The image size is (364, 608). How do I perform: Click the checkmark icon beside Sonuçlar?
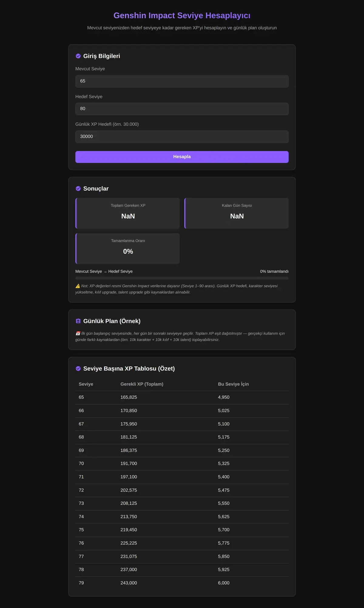click(78, 189)
